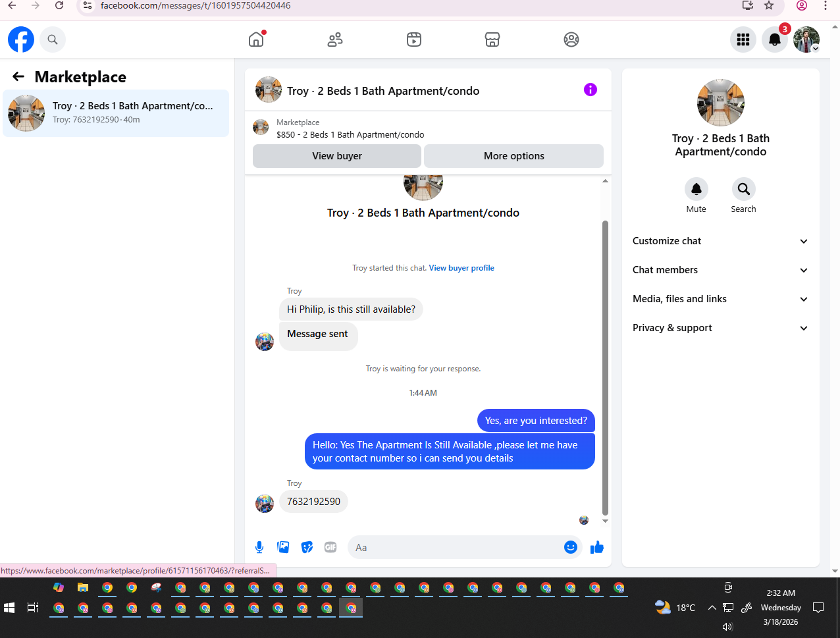Click the facebook.com URL in the address bar
This screenshot has width=840, height=638.
click(x=196, y=5)
